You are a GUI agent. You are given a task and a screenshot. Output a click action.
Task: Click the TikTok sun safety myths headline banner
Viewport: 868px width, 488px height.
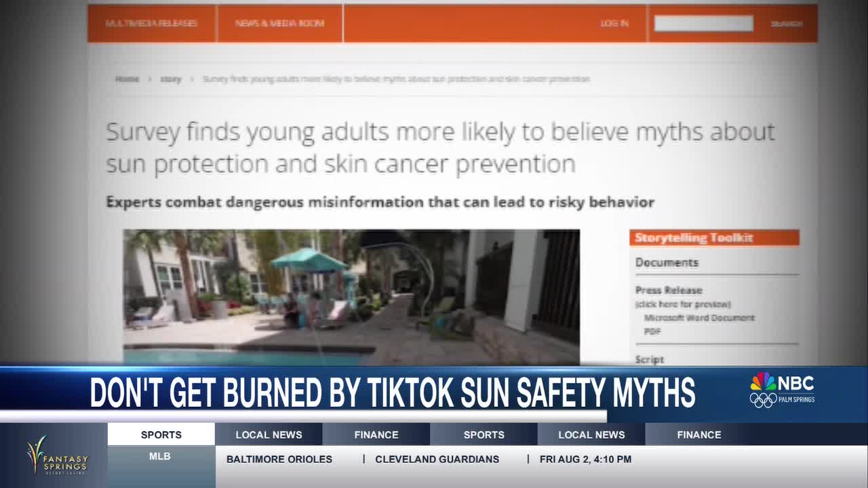pyautogui.click(x=393, y=392)
